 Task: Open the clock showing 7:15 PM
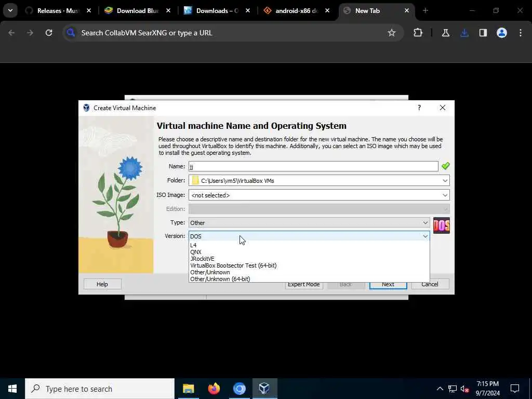[x=487, y=389]
